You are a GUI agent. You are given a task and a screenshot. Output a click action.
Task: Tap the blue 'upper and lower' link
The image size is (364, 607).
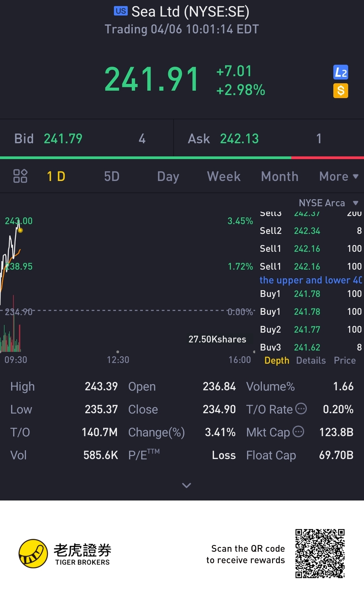click(x=310, y=280)
